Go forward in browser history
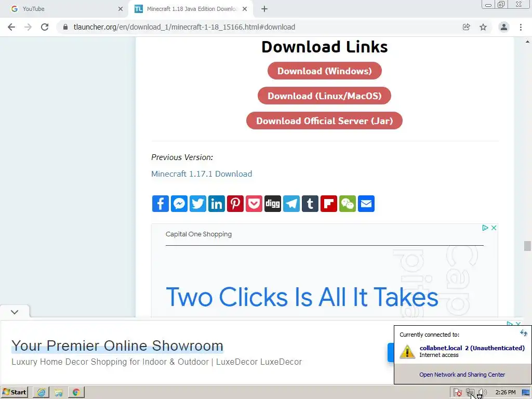 tap(28, 27)
